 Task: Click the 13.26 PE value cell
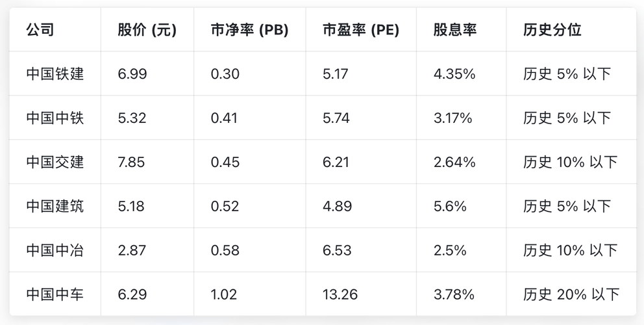pyautogui.click(x=340, y=294)
